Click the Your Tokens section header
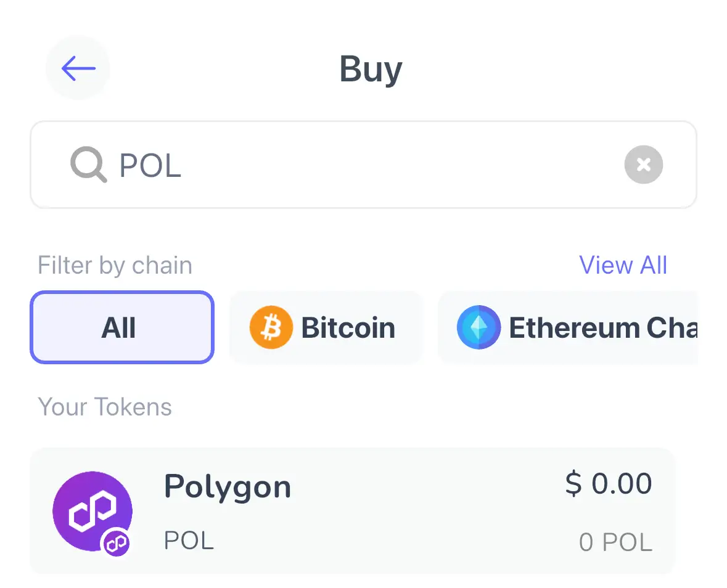Viewport: 727px width, 588px height. point(105,407)
